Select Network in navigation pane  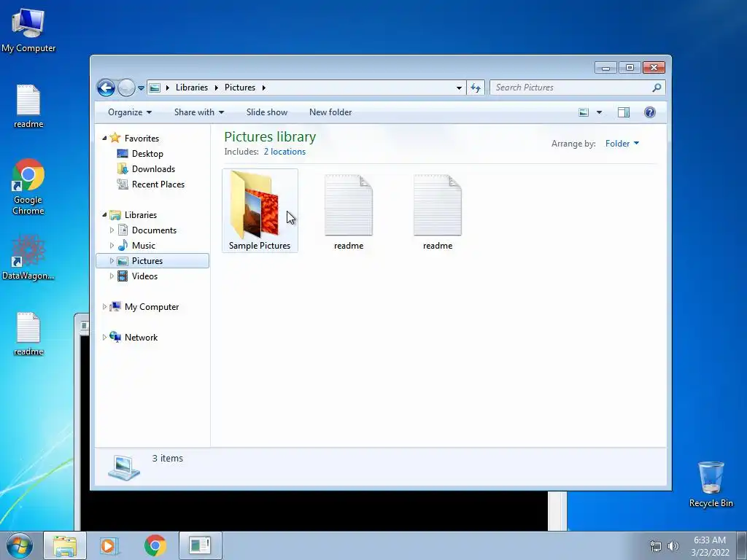point(141,338)
